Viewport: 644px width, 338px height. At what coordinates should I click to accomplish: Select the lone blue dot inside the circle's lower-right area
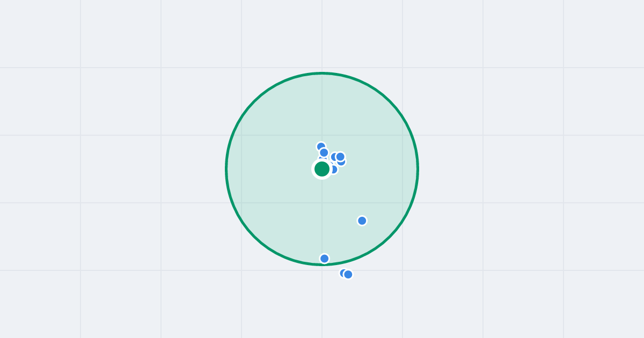[x=362, y=221]
